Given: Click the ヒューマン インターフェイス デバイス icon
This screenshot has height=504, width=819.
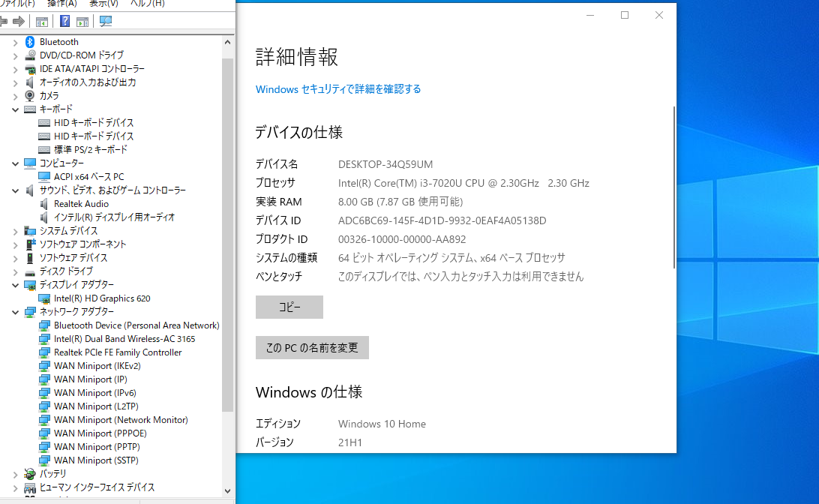Looking at the screenshot, I should [30, 487].
